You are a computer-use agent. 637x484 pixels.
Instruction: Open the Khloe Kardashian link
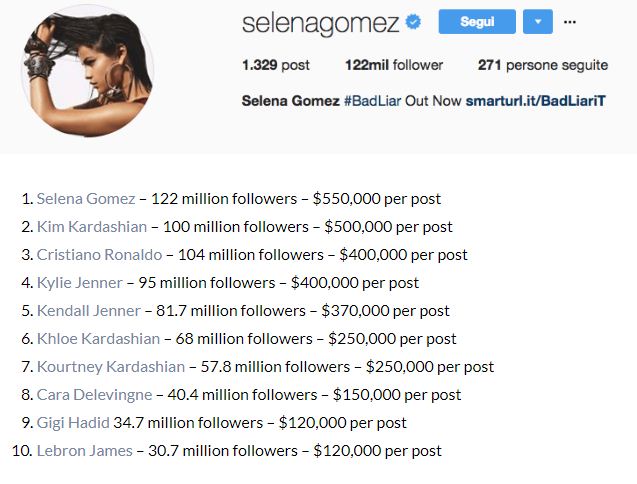(x=98, y=339)
